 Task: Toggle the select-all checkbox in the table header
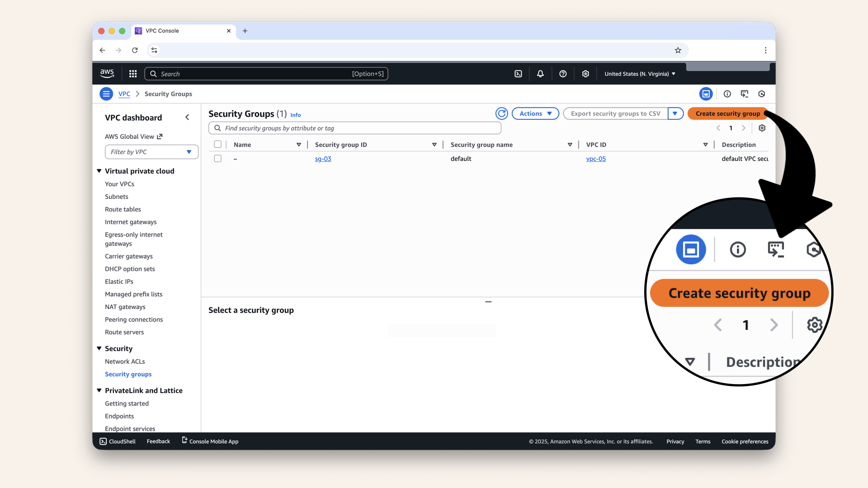pos(218,144)
